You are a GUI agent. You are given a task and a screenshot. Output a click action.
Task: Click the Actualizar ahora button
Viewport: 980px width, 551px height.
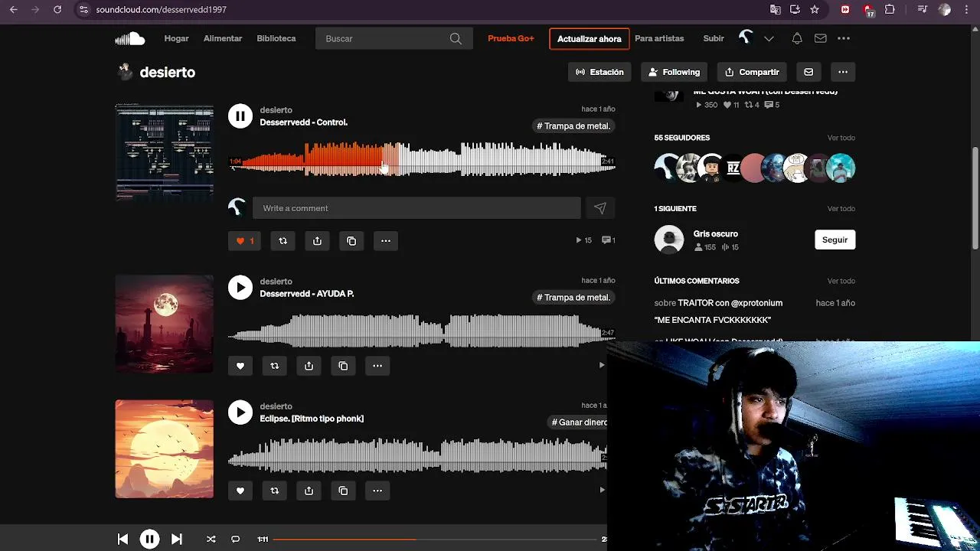click(590, 39)
